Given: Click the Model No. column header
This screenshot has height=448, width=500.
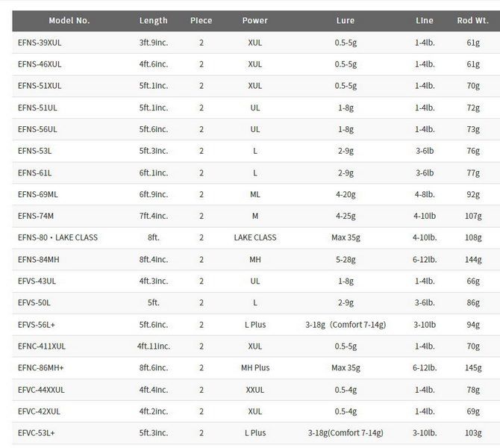Looking at the screenshot, I should [x=69, y=21].
